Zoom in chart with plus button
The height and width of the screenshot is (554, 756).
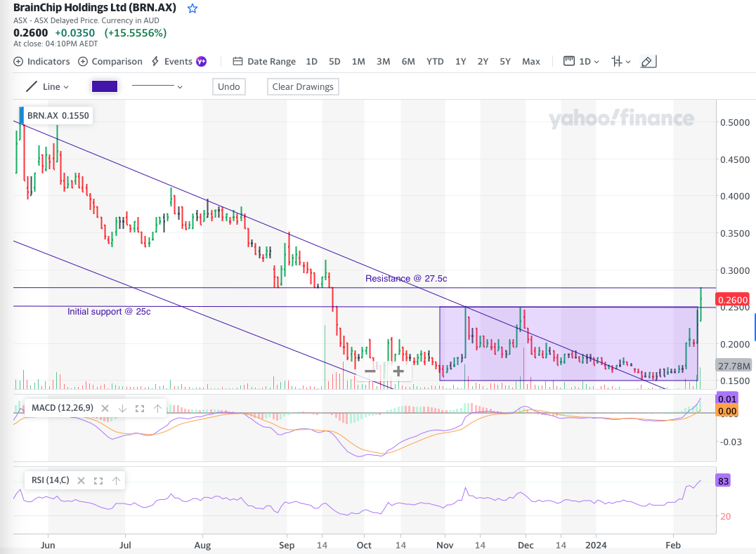click(x=398, y=371)
